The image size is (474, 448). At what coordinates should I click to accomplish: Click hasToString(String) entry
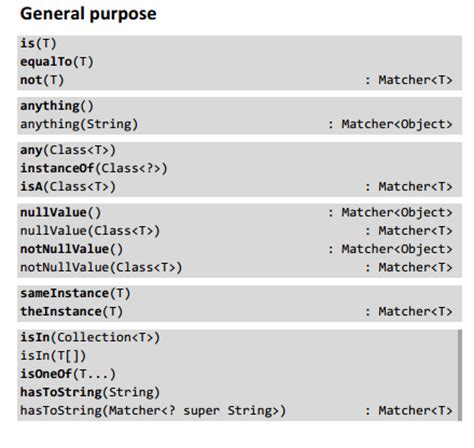90,392
